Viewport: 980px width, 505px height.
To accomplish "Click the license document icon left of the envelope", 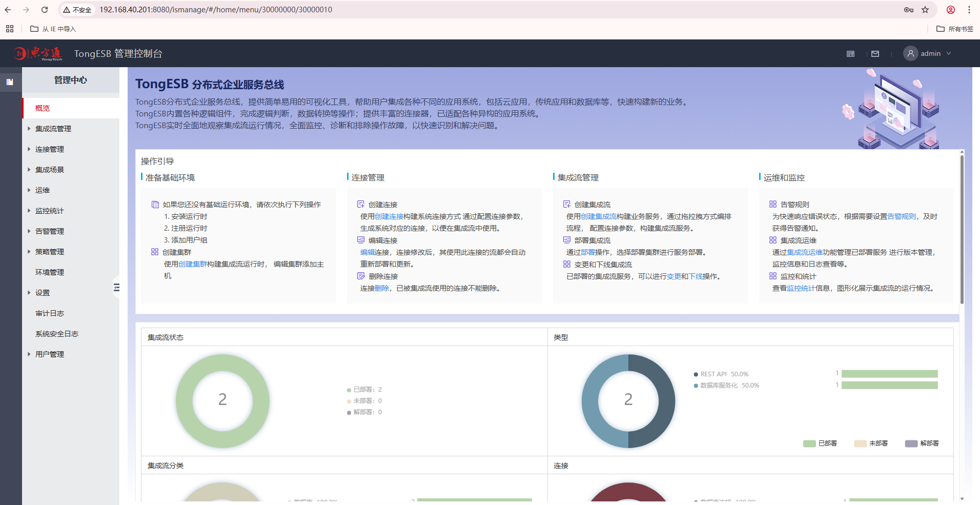I will point(850,54).
